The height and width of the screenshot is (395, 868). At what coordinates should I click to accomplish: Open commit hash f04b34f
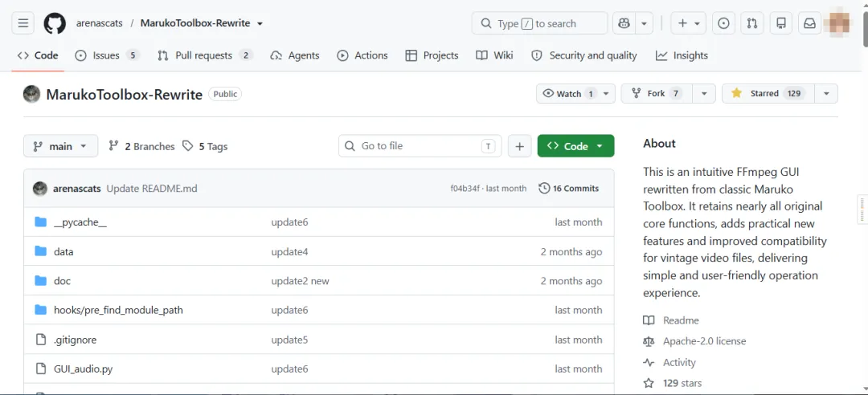[x=464, y=189]
